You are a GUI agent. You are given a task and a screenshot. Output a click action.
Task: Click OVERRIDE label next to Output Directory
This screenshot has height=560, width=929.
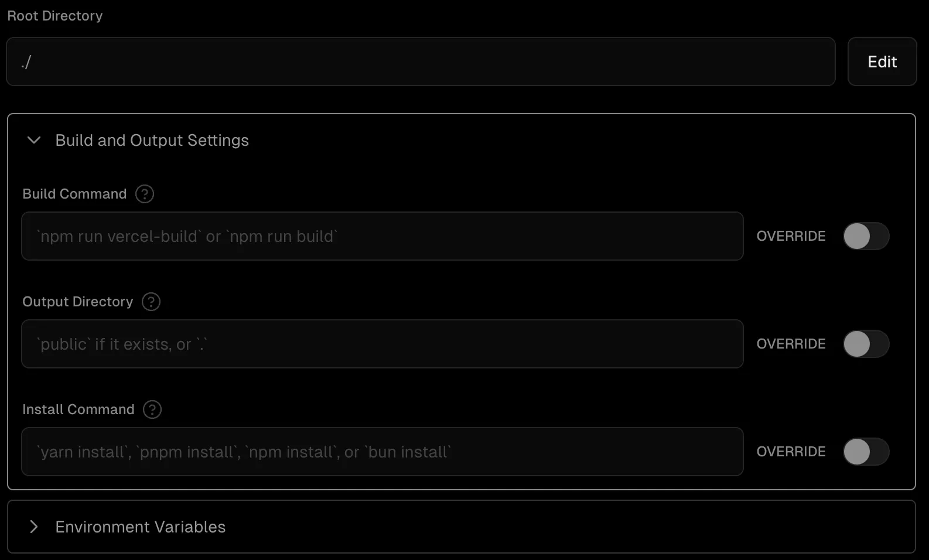tap(791, 344)
